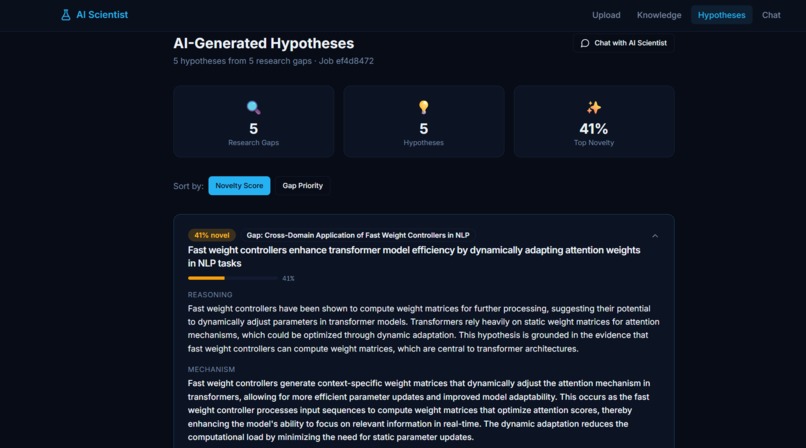Click the speech bubble icon in chat button
The height and width of the screenshot is (448, 806).
[x=585, y=43]
